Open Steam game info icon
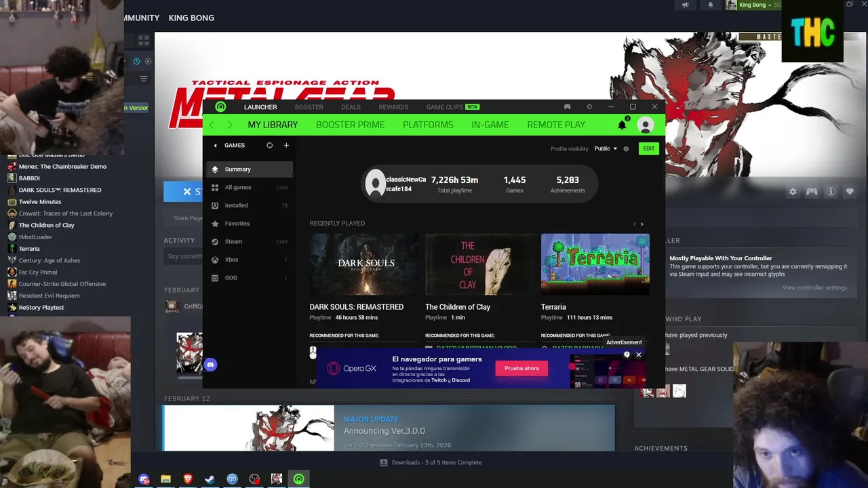This screenshot has width=868, height=488. 831,192
